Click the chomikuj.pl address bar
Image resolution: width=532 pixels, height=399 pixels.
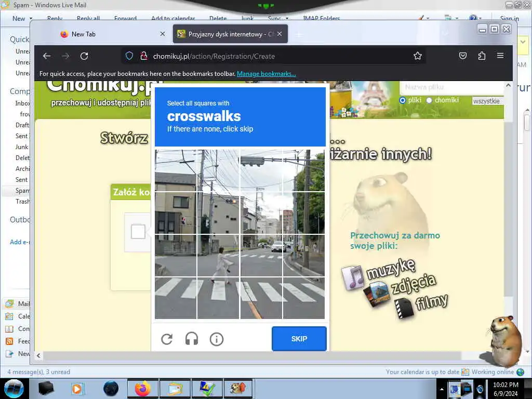273,56
